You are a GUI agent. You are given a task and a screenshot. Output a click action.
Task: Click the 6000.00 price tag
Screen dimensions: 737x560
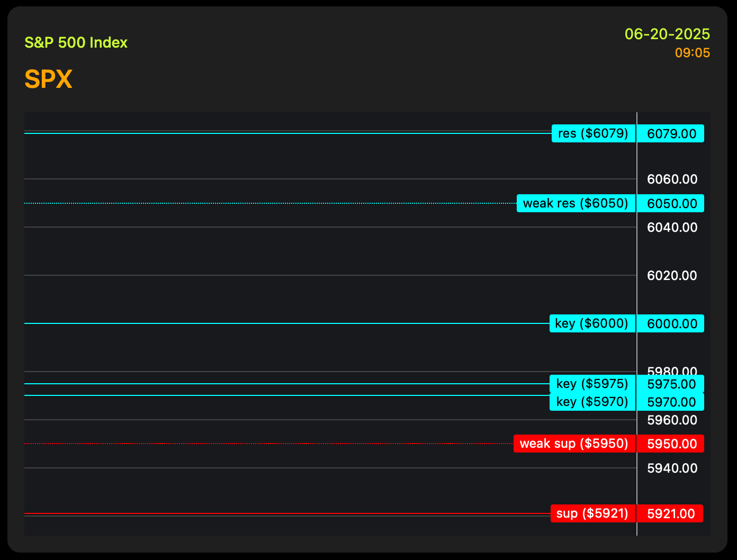(671, 323)
